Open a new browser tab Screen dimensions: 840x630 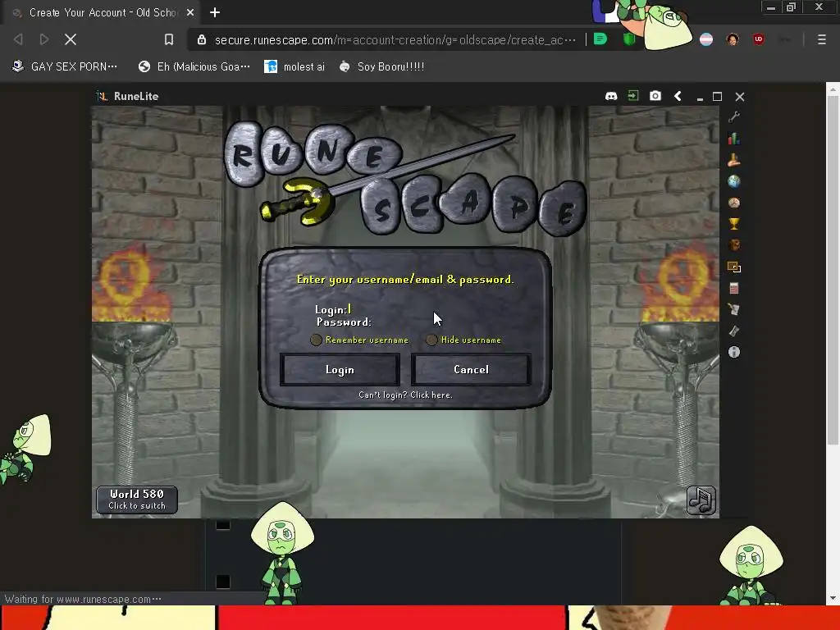pos(215,12)
